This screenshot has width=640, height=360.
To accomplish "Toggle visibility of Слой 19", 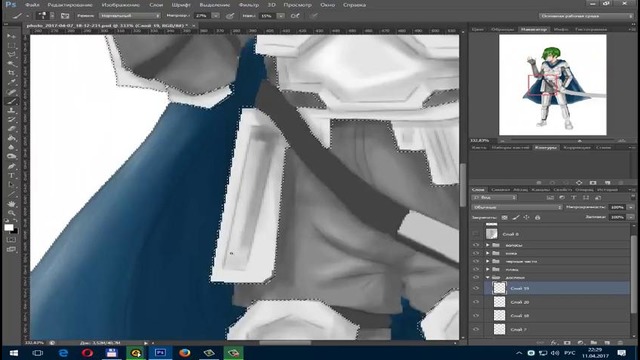I will (x=476, y=288).
